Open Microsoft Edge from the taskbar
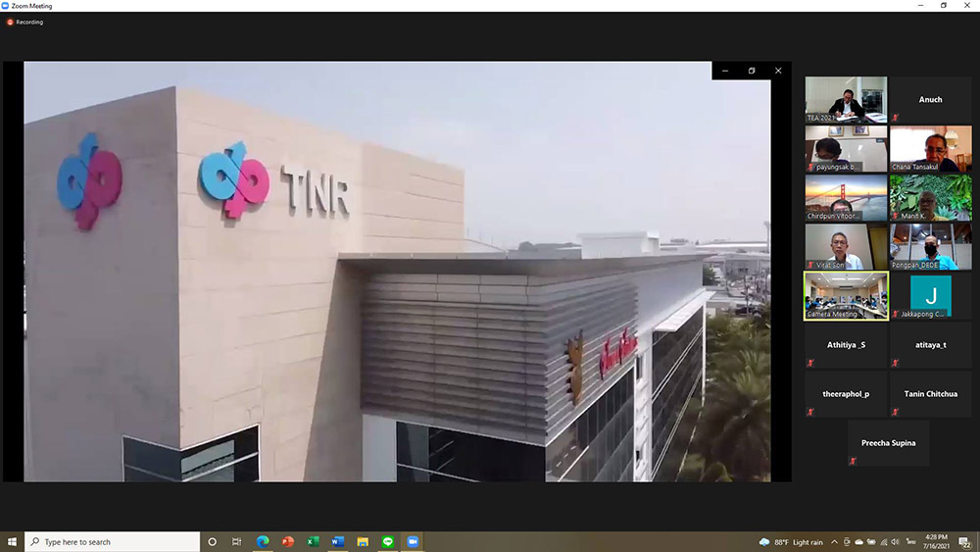980x552 pixels. 263,541
